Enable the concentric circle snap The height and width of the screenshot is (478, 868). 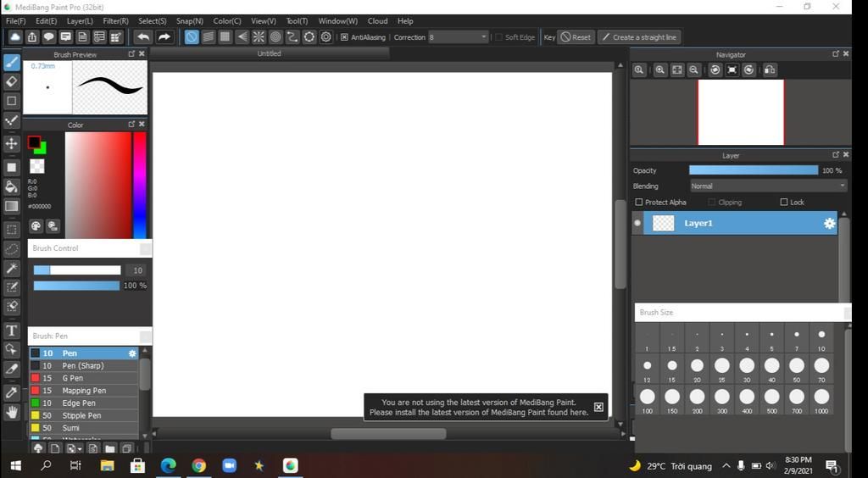(275, 37)
